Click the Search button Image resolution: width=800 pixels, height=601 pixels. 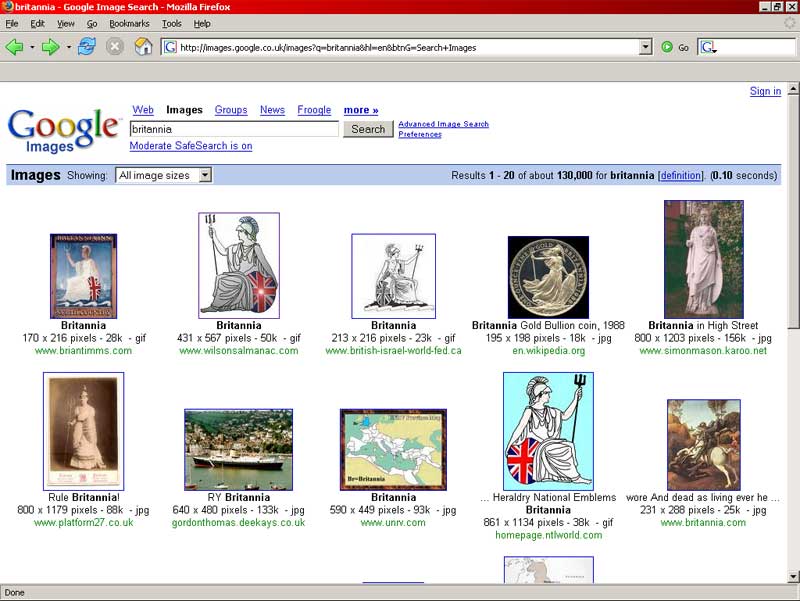368,129
